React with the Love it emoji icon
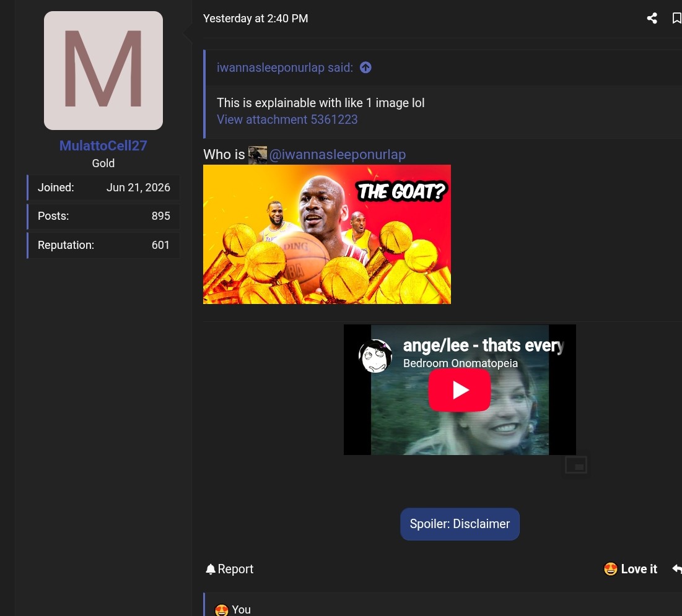 click(611, 568)
